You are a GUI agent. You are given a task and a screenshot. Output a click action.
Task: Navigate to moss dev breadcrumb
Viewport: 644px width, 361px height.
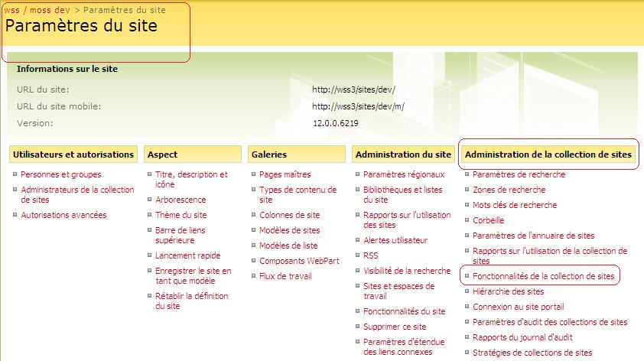52,10
